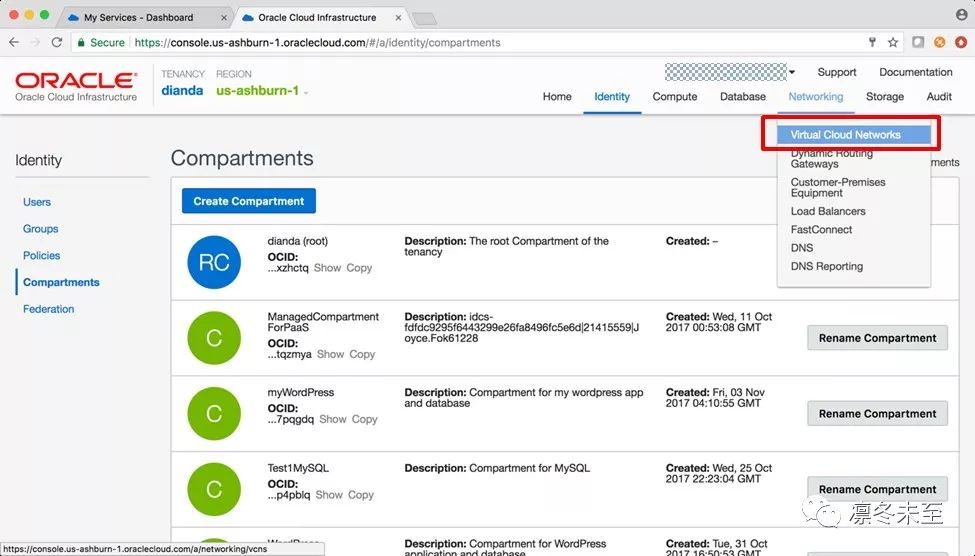This screenshot has height=556, width=975.
Task: Show the OCID of Test1MySQL
Action: click(329, 495)
